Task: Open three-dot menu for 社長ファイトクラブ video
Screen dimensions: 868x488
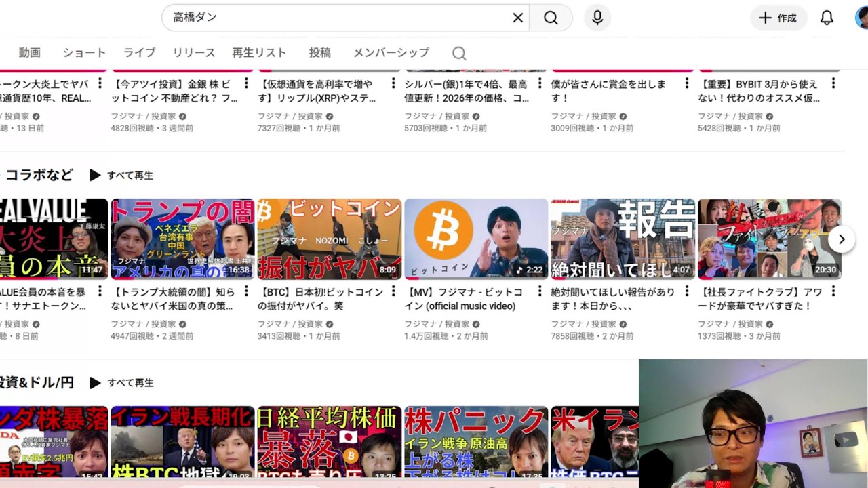Action: click(833, 291)
